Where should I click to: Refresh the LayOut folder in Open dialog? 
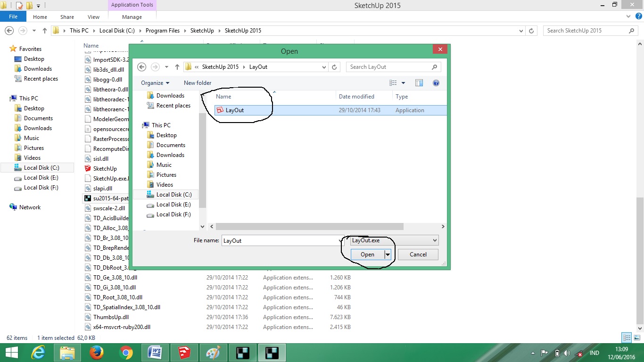pos(334,67)
